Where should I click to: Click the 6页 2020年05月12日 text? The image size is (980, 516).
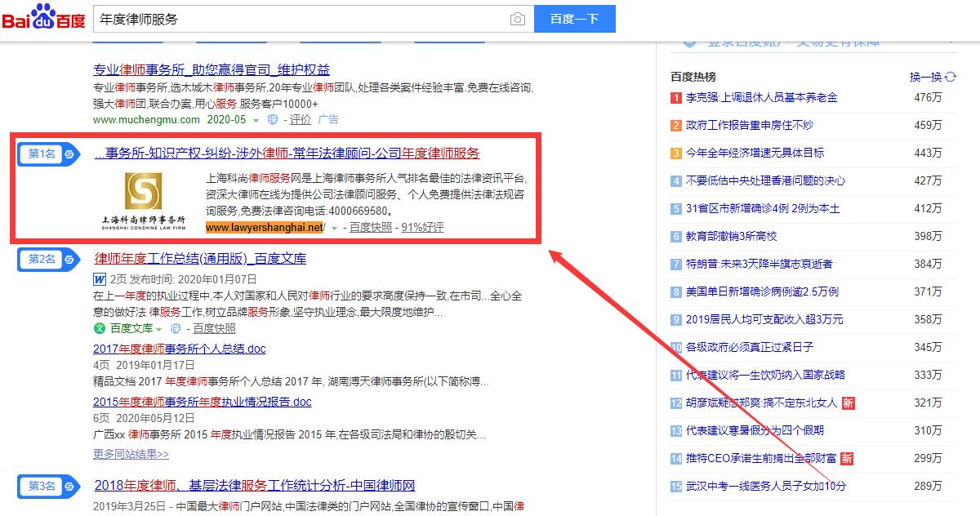[144, 418]
